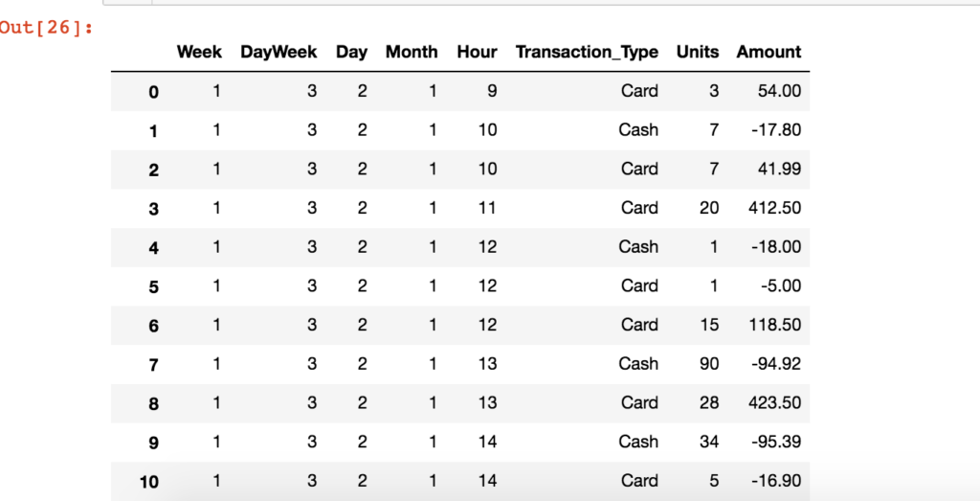Click the Units column header
980x501 pixels.
pos(697,53)
